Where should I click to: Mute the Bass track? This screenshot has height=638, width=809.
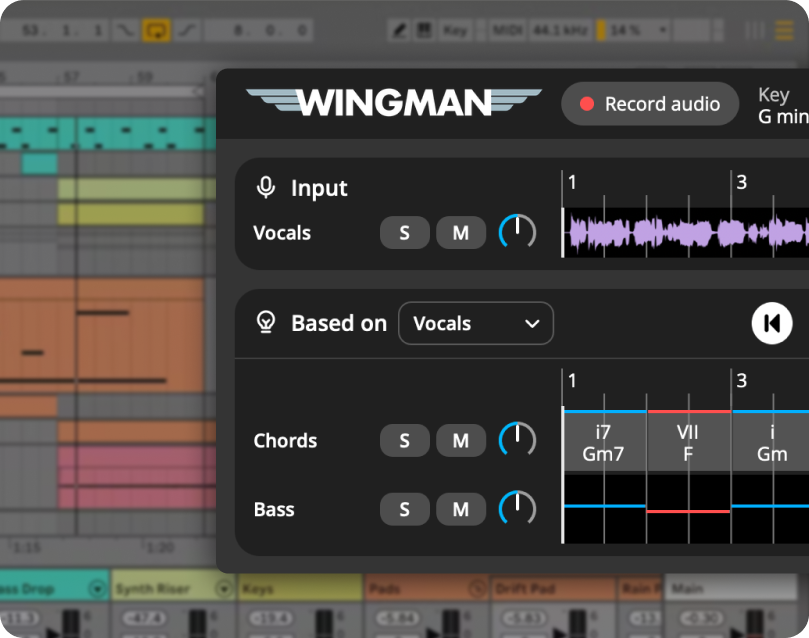tap(460, 509)
